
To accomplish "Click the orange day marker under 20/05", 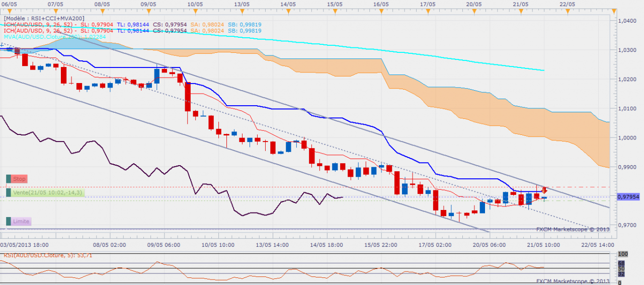I will [x=474, y=12].
